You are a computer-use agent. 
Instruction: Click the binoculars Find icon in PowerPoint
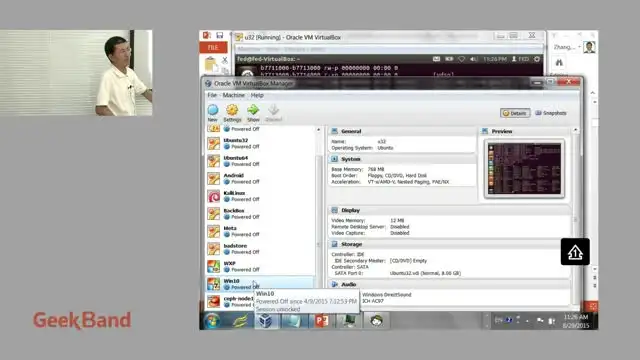click(559, 62)
